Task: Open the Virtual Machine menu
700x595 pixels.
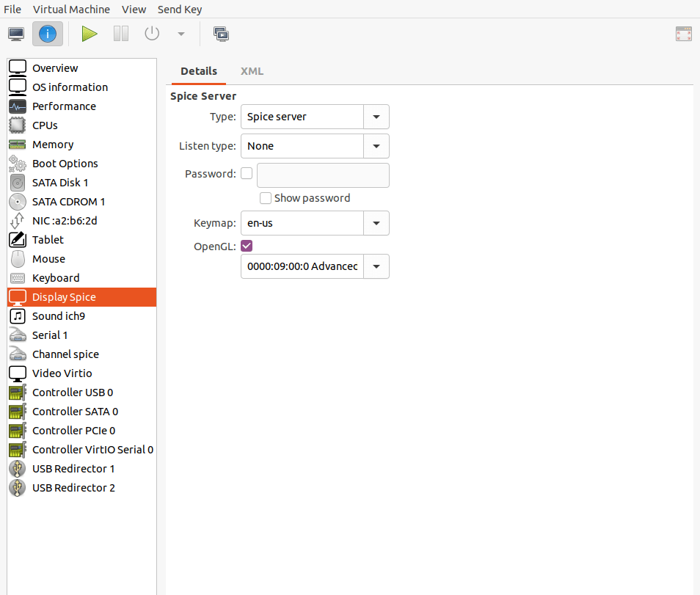Action: 71,9
